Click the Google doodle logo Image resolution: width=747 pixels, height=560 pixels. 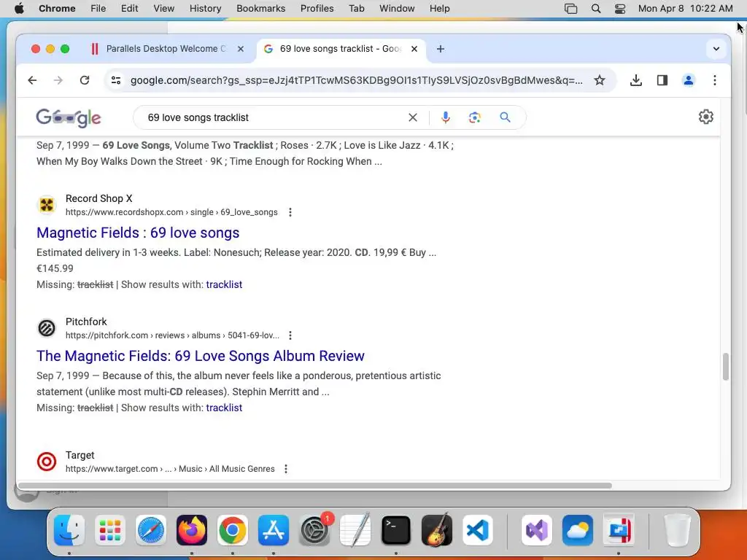click(x=69, y=117)
